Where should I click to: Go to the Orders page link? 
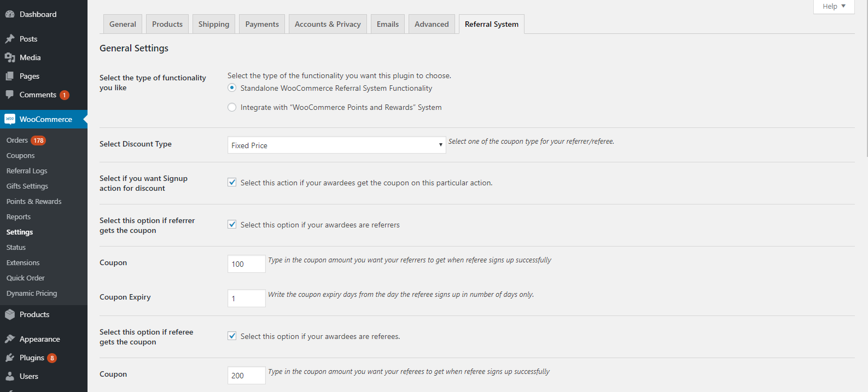coord(17,140)
